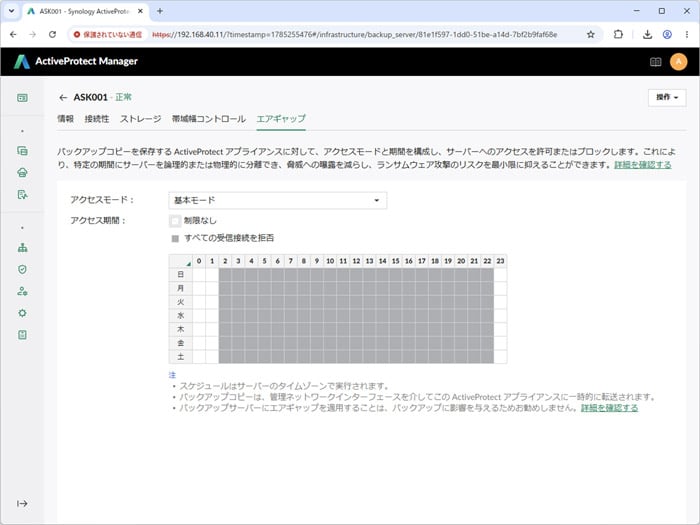The width and height of the screenshot is (700, 525).
Task: Open the tab search dropdown arrow
Action: (x=12, y=11)
